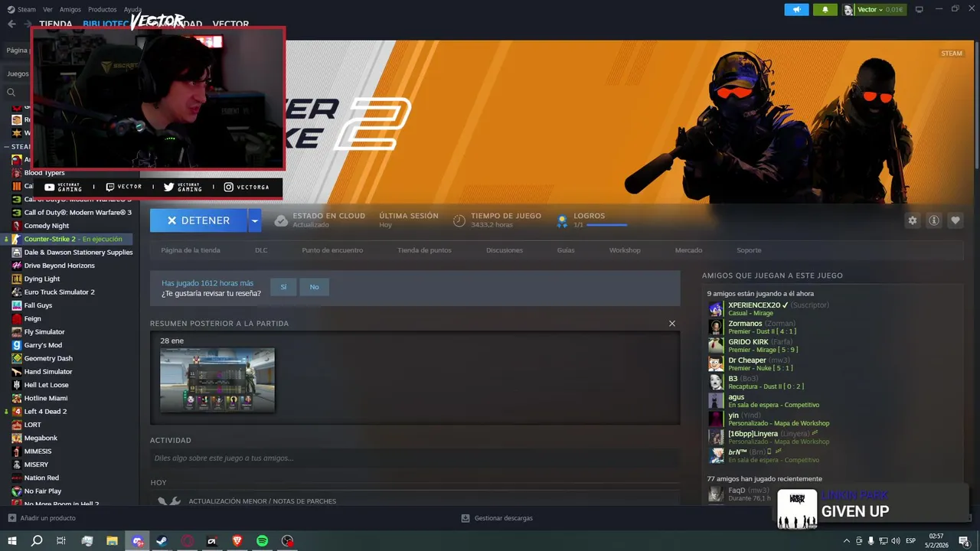Click the Geometry Dash game icon
The image size is (980, 551).
pos(17,358)
